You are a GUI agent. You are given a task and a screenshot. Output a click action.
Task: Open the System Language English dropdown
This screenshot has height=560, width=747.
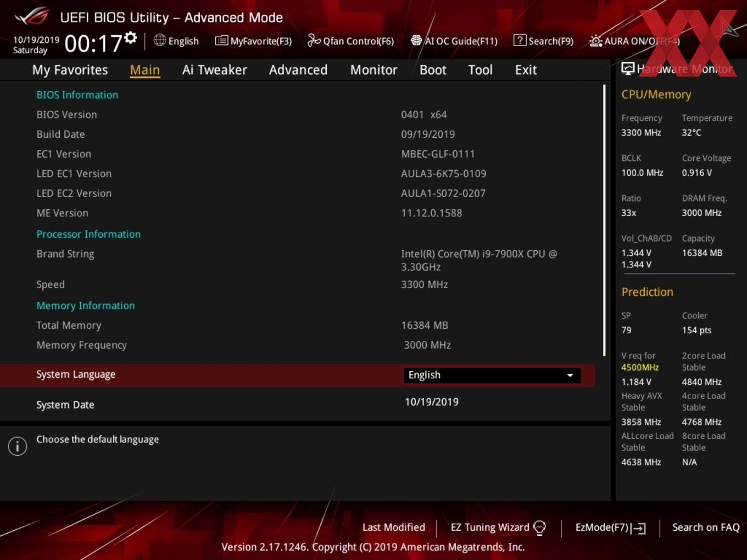point(492,375)
